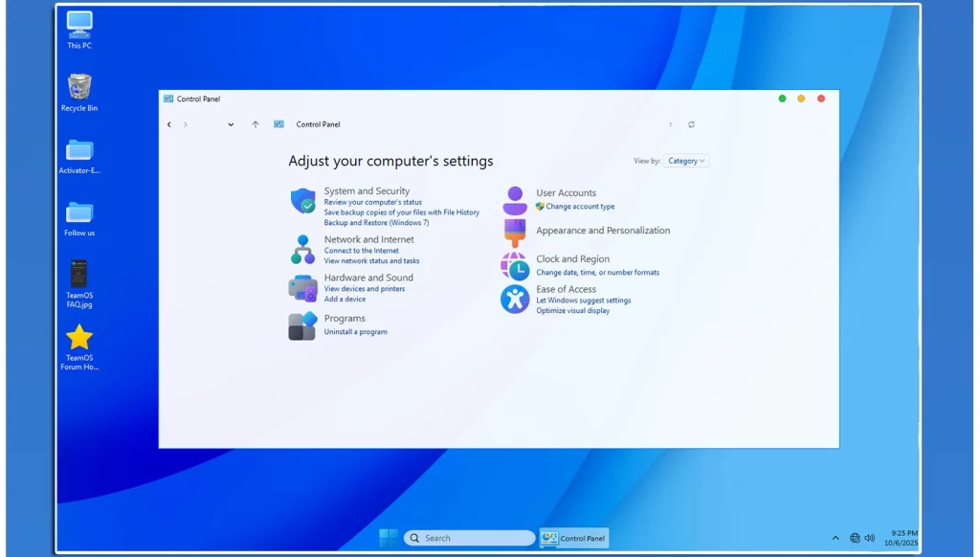The height and width of the screenshot is (557, 980).
Task: Click Control Panel in the address bar
Action: 318,124
